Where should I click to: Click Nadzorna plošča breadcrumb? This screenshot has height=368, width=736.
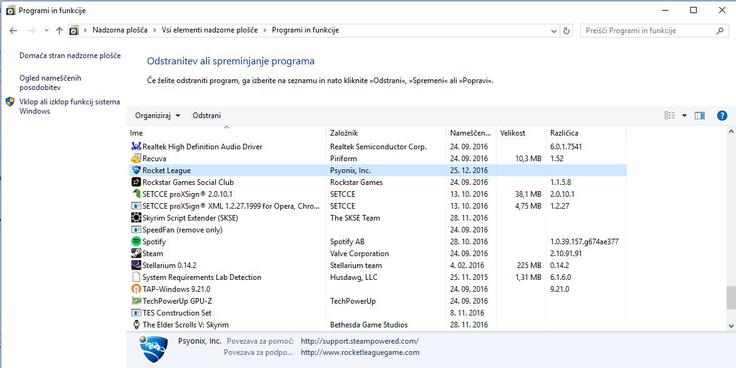tap(120, 30)
